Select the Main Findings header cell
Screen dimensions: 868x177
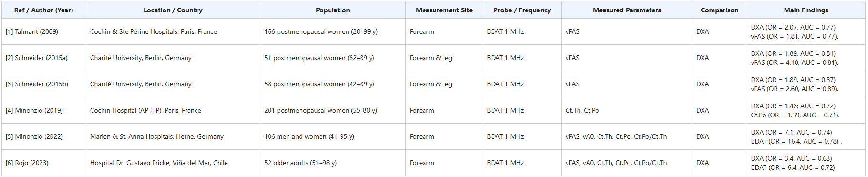806,10
